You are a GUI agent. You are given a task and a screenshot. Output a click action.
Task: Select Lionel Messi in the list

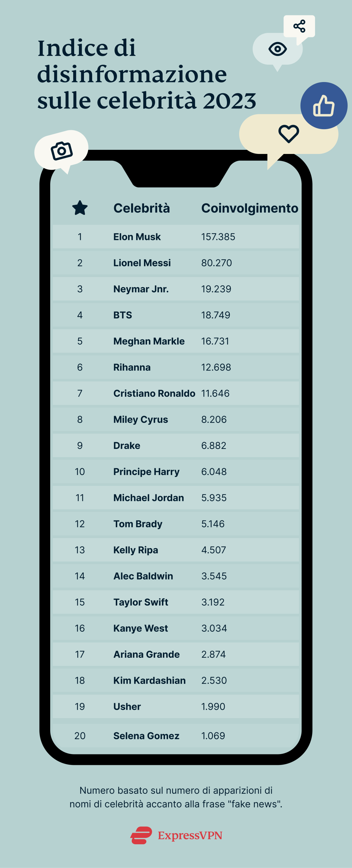(142, 263)
